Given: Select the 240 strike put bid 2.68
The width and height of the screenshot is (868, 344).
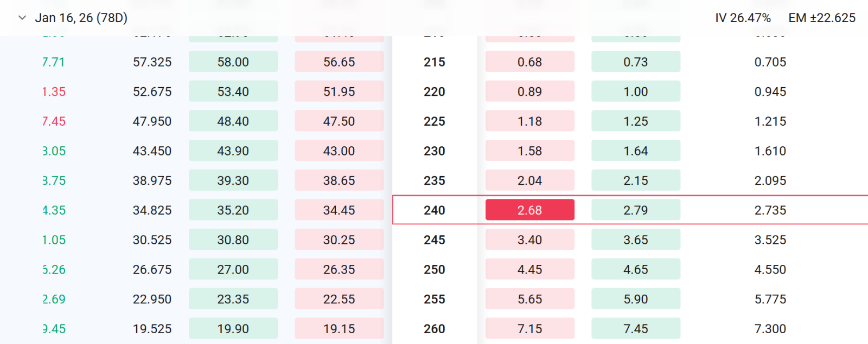Looking at the screenshot, I should [x=529, y=210].
